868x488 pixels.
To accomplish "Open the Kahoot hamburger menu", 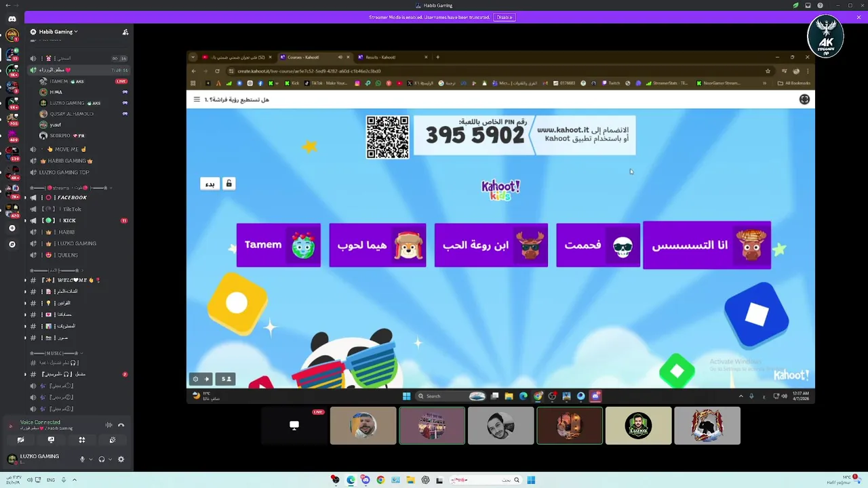I will pos(197,100).
